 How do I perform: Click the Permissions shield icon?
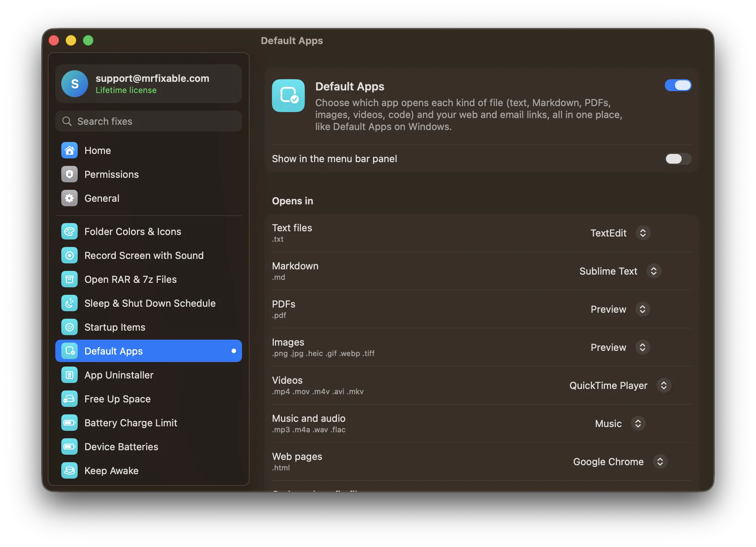click(x=69, y=174)
